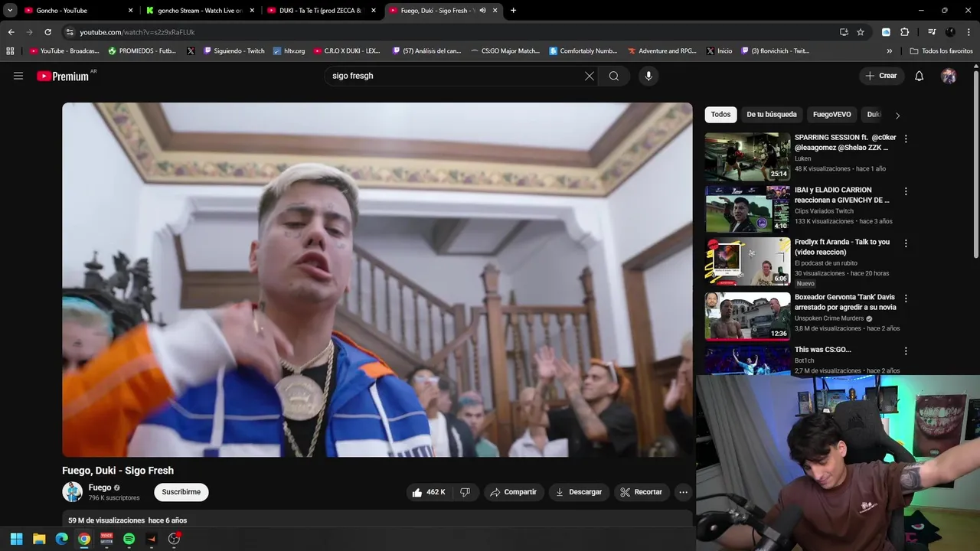Show more bookmarks overflow chevron

[889, 51]
